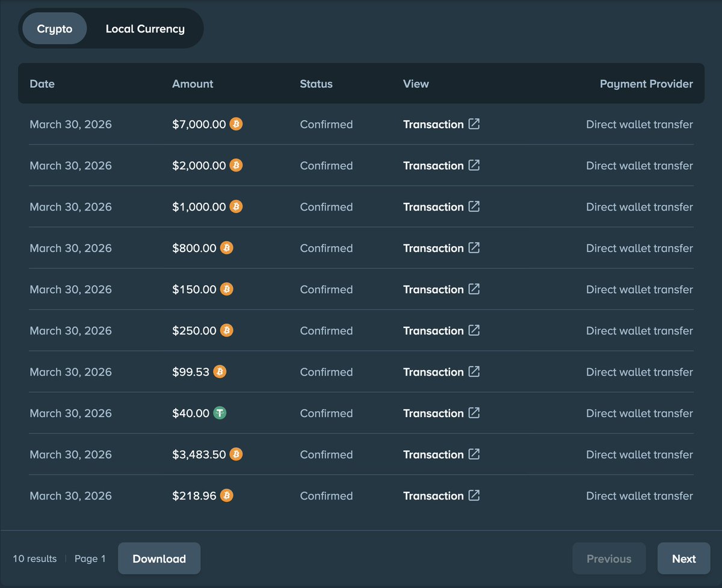
Task: Open external link icon in $218.96 row
Action: 474,495
